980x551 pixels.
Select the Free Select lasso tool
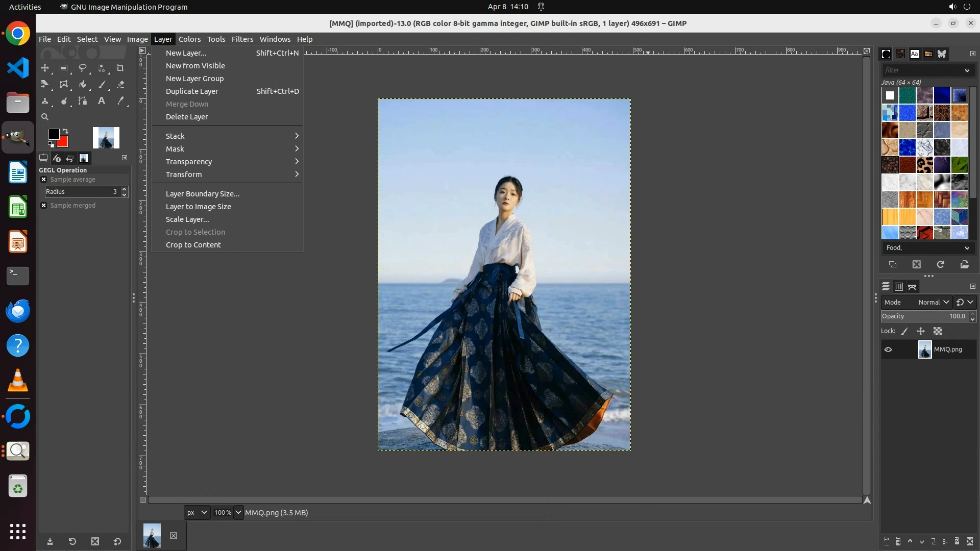82,68
